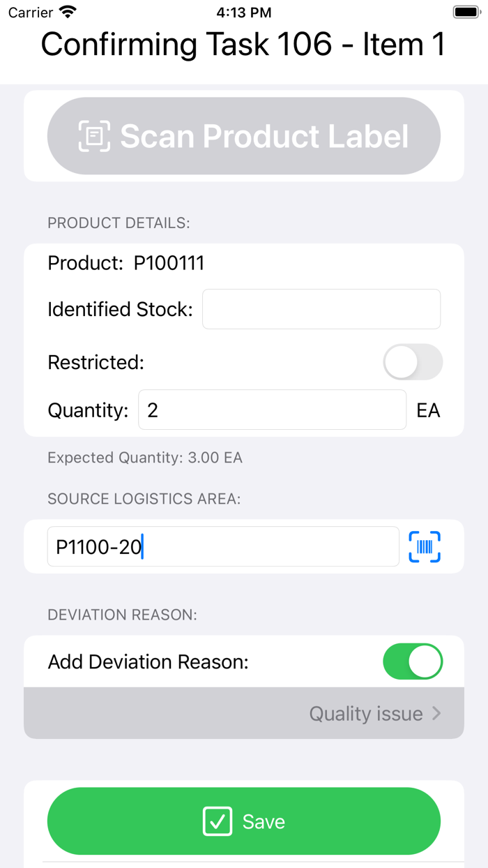488x868 pixels.
Task: Tap the Wi-Fi icon in the status bar
Action: 68,13
